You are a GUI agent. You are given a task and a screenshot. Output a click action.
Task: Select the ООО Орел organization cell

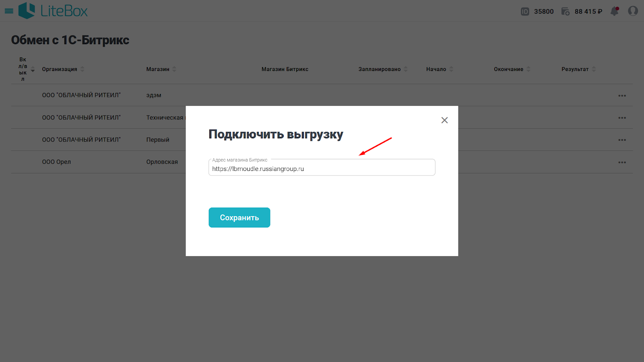click(x=56, y=162)
